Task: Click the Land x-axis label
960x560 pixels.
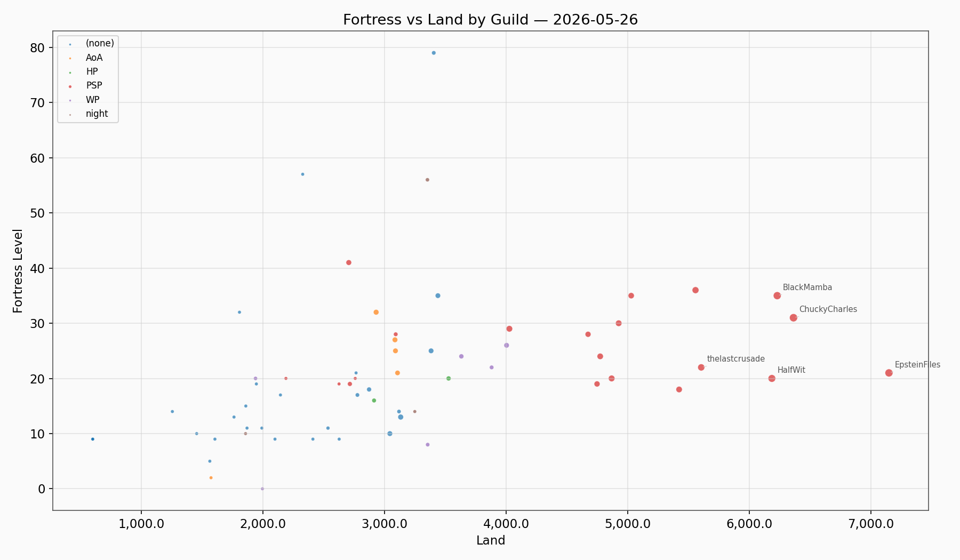Action: click(x=491, y=541)
